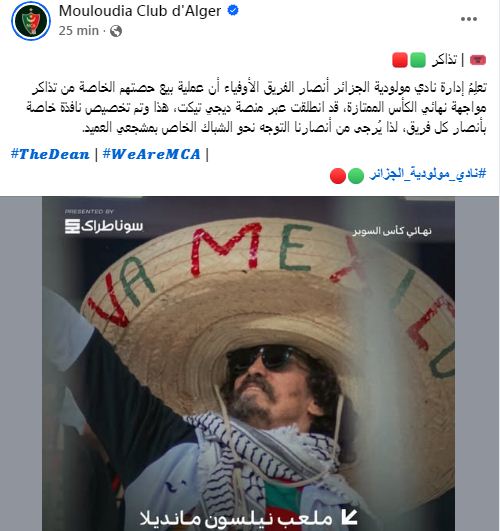Click the green square emoji in the header line
500x531 pixels.
(x=418, y=60)
